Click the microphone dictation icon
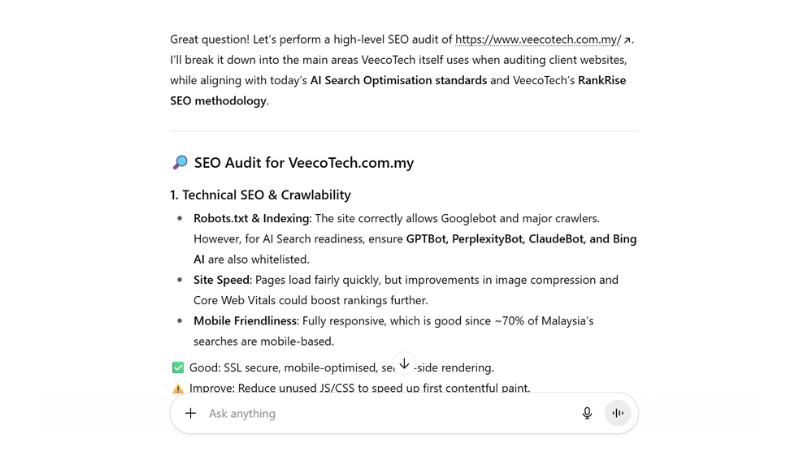Viewport: 800px width, 450px height. (x=587, y=413)
